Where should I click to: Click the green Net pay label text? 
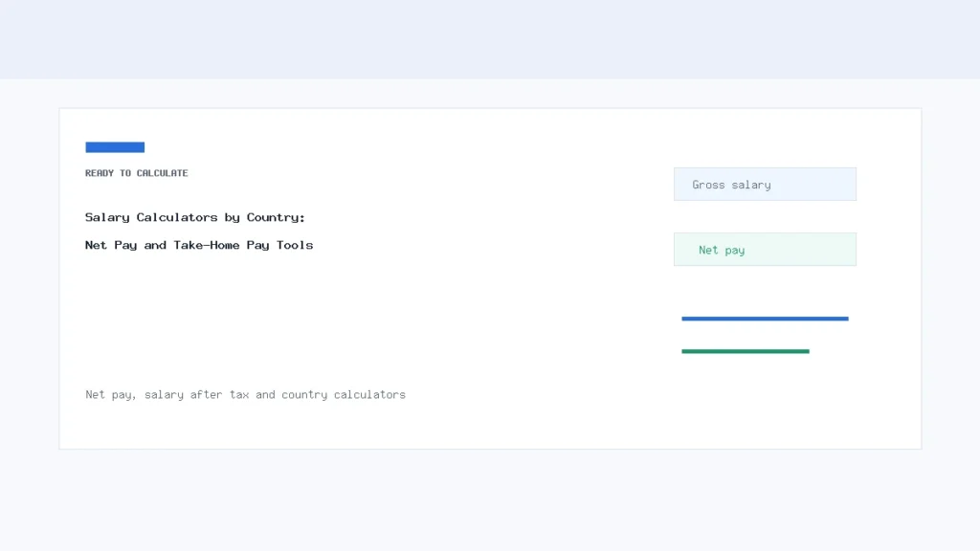coord(722,250)
